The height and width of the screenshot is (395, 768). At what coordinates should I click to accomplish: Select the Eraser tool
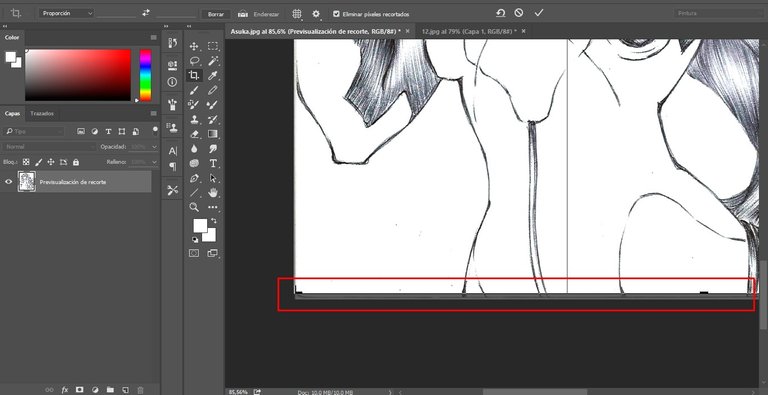194,134
